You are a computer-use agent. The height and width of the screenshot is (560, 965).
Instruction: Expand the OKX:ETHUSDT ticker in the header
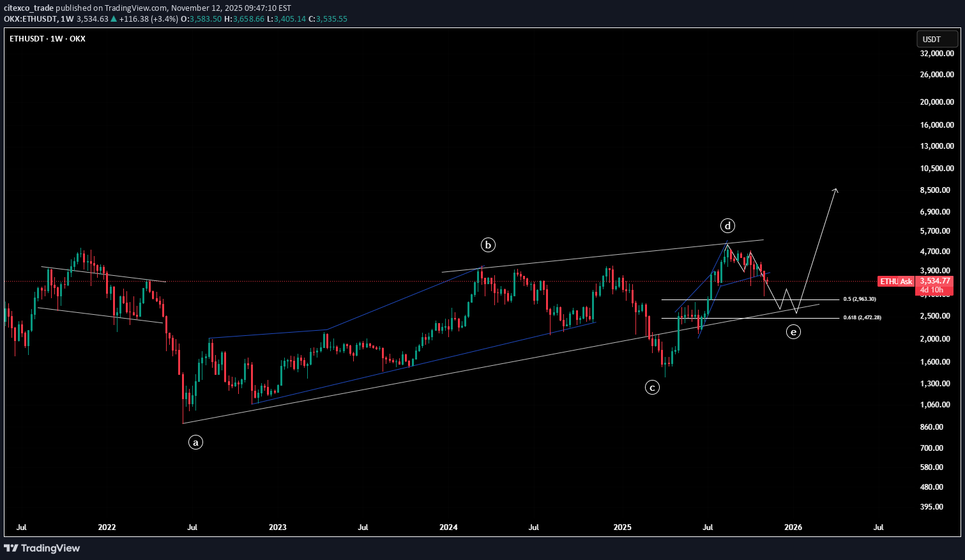pos(31,19)
